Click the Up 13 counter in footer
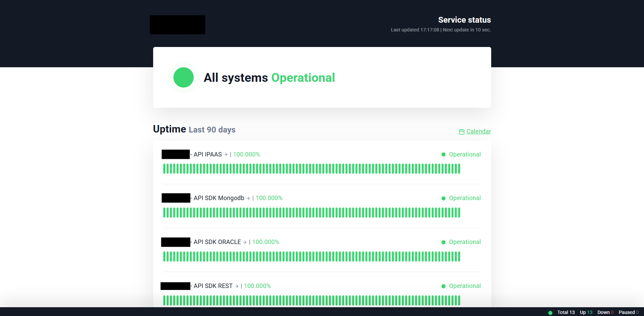644x316 pixels. tap(586, 312)
